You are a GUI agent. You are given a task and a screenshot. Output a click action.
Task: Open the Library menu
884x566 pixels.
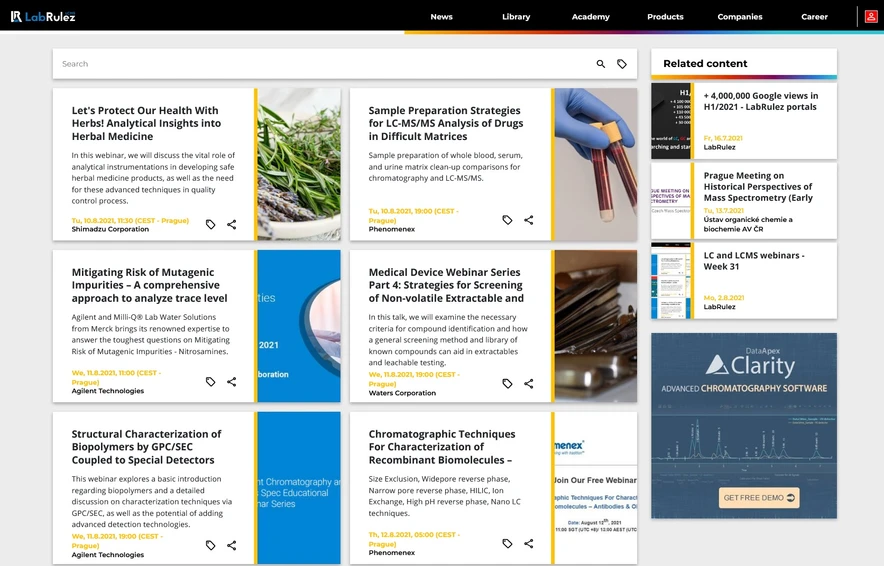[x=516, y=17]
